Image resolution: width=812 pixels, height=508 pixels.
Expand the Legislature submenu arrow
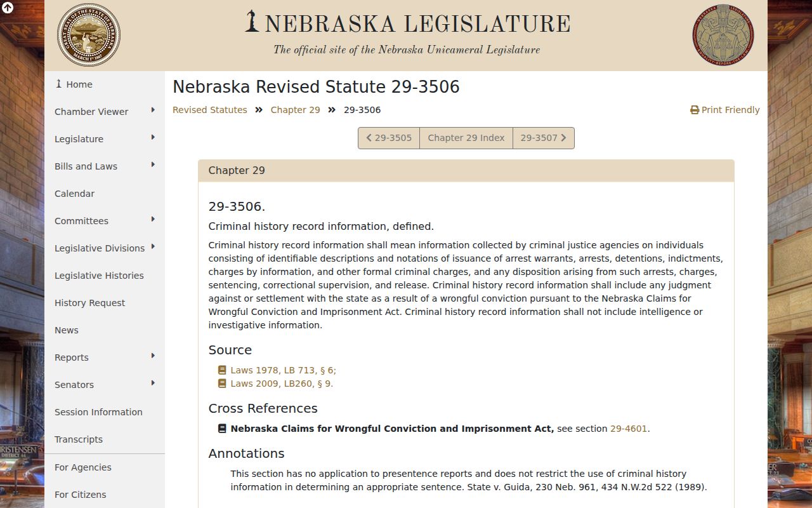pyautogui.click(x=153, y=138)
